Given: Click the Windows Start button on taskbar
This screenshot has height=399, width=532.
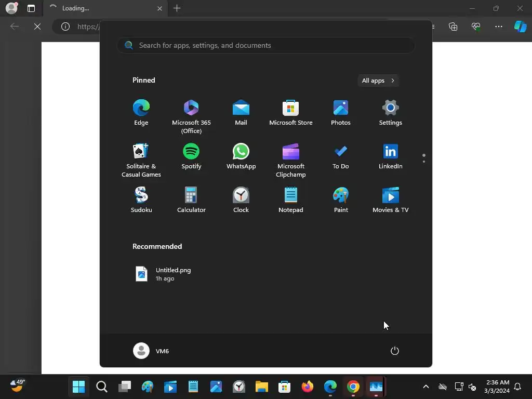Looking at the screenshot, I should click(79, 387).
